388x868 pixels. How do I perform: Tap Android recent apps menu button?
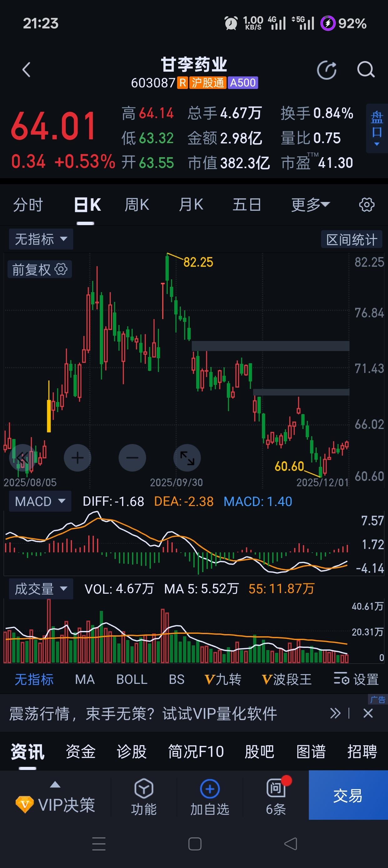click(99, 844)
